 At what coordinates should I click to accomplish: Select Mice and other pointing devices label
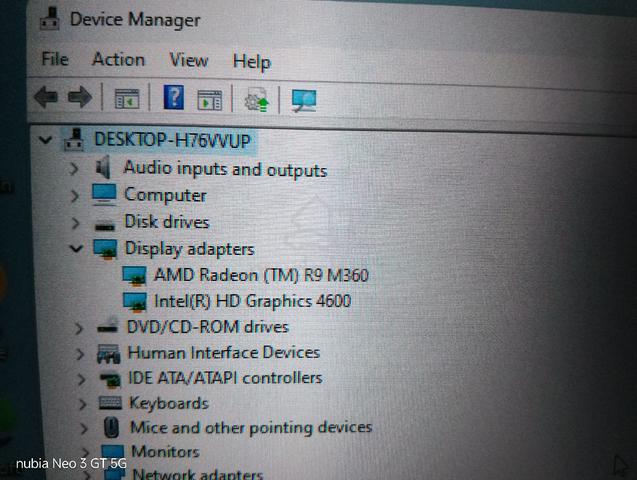pos(251,428)
